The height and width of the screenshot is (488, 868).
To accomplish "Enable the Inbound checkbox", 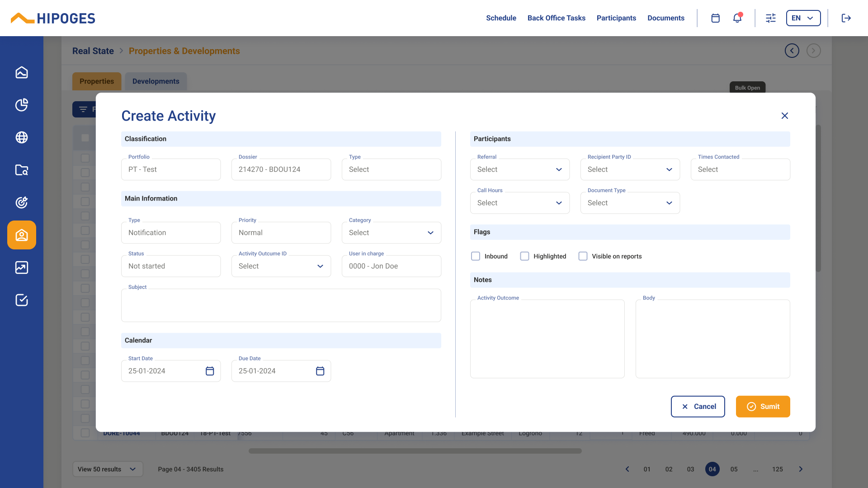I will [476, 256].
